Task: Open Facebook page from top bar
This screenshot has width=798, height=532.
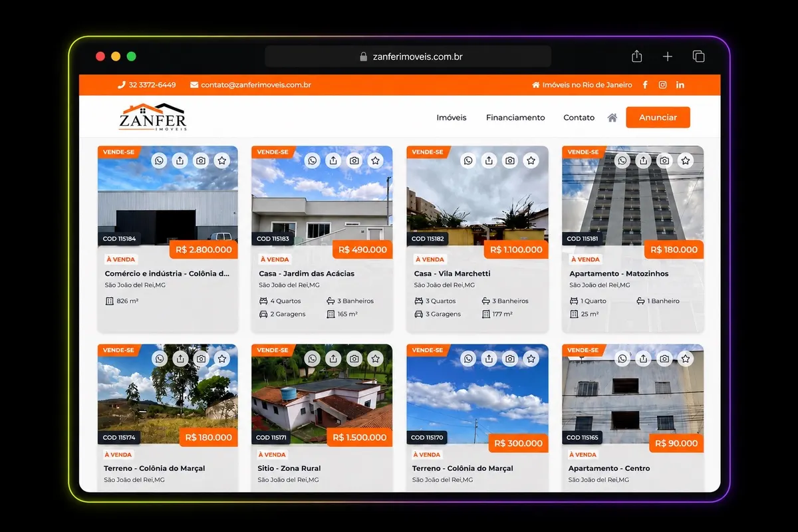Action: tap(645, 85)
